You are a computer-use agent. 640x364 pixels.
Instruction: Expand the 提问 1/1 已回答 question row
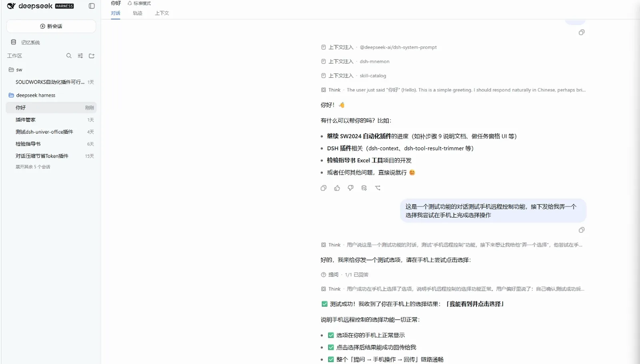click(x=345, y=275)
